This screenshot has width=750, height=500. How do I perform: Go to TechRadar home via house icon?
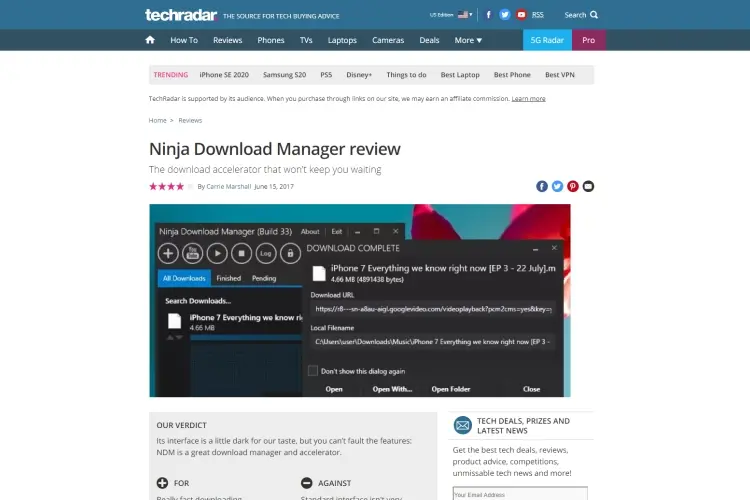pos(150,40)
